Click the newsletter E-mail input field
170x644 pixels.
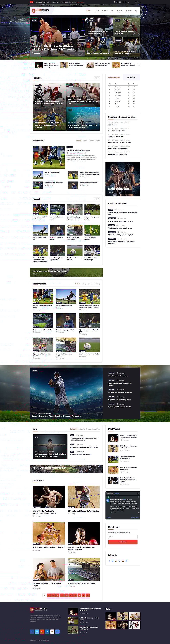[x=123, y=537]
